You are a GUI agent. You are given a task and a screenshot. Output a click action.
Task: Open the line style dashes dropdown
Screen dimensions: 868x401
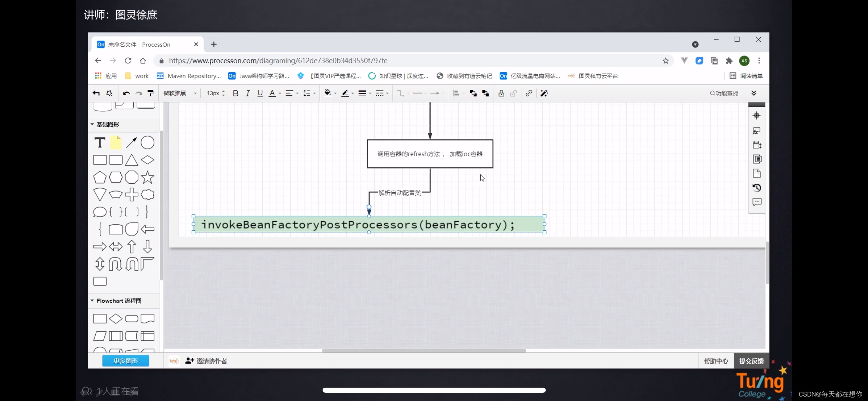pos(382,93)
